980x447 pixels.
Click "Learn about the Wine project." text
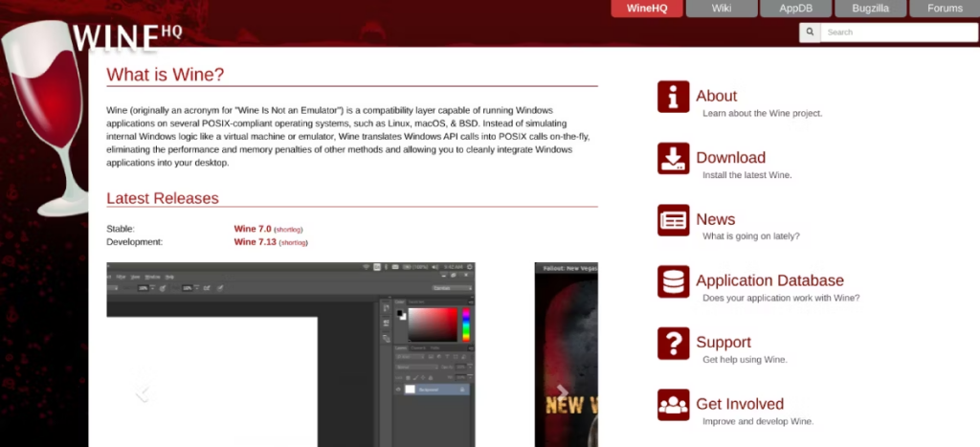pos(763,113)
